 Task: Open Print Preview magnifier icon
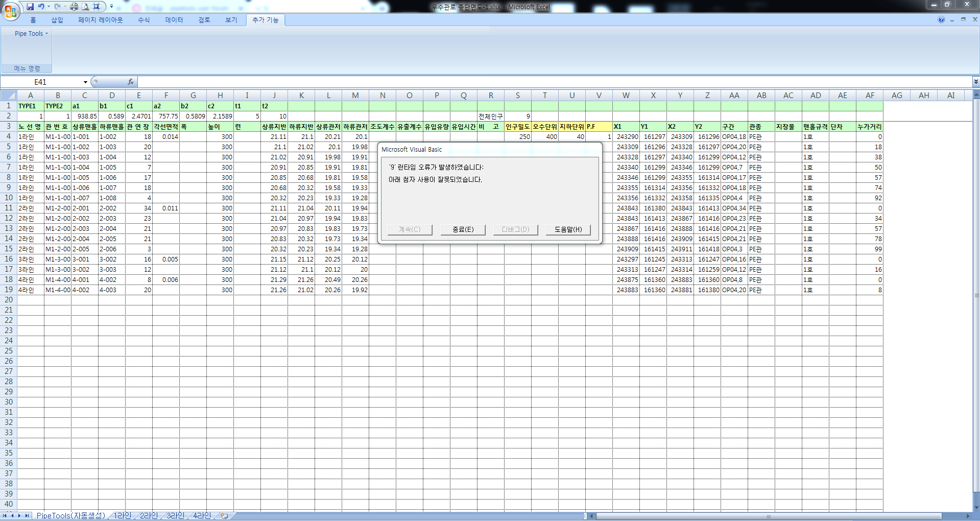click(85, 7)
